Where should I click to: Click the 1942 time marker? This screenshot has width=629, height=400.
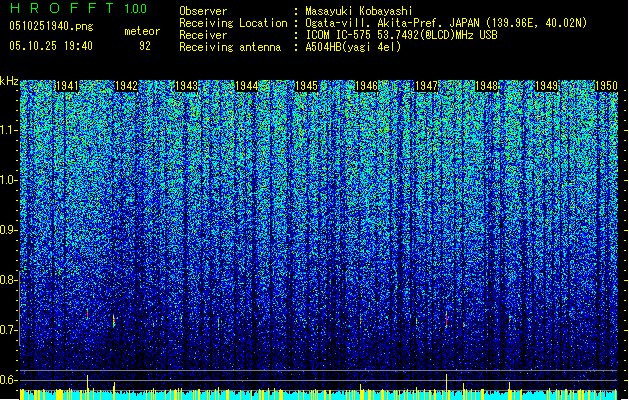coord(126,86)
